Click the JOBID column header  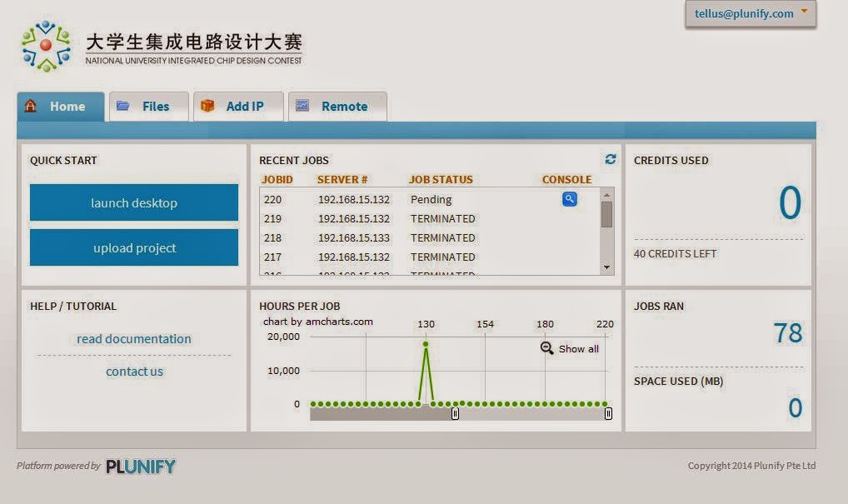click(x=277, y=180)
